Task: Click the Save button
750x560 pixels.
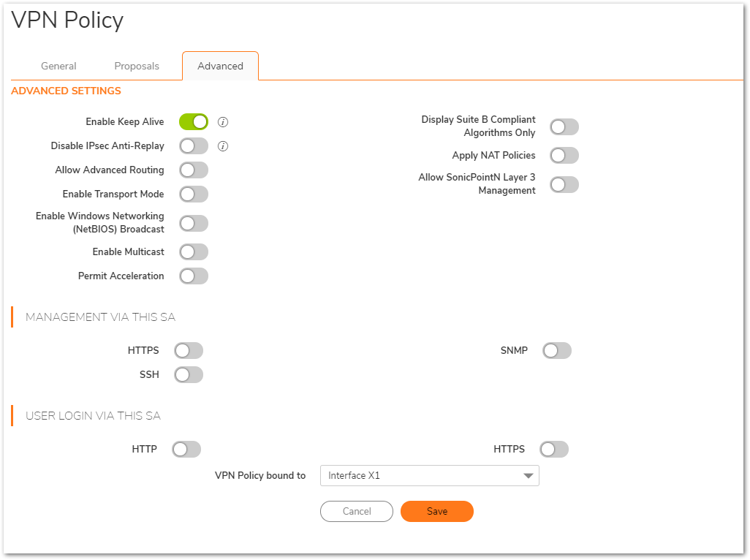Action: coord(437,511)
